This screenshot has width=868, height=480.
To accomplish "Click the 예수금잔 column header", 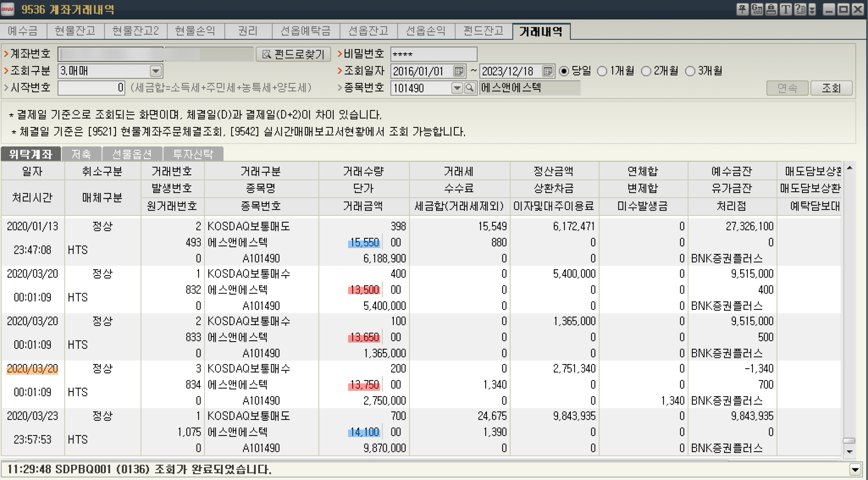I will click(x=732, y=171).
